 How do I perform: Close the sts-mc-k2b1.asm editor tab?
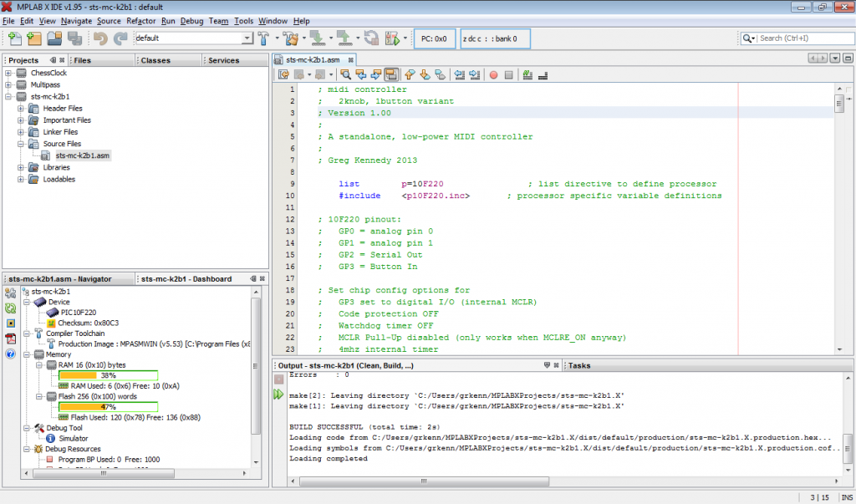(351, 60)
